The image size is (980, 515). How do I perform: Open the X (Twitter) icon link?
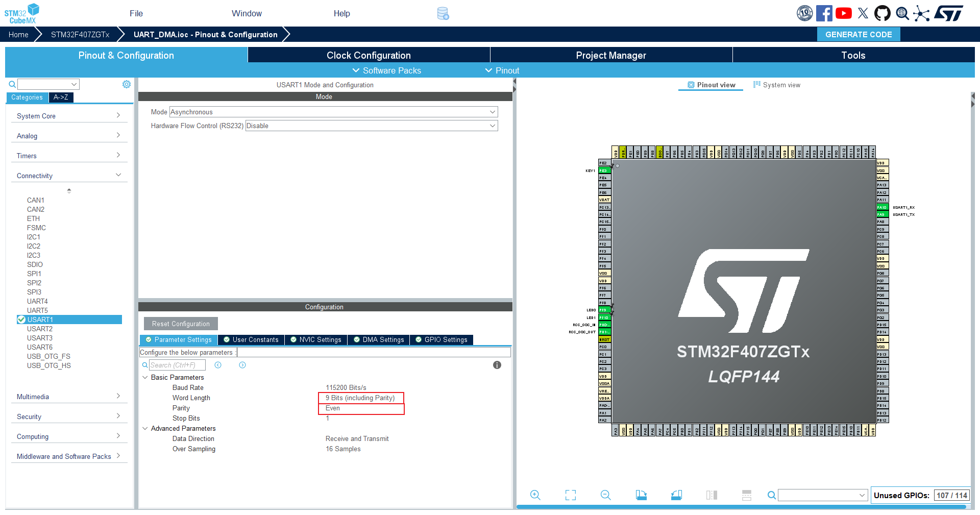pyautogui.click(x=863, y=13)
